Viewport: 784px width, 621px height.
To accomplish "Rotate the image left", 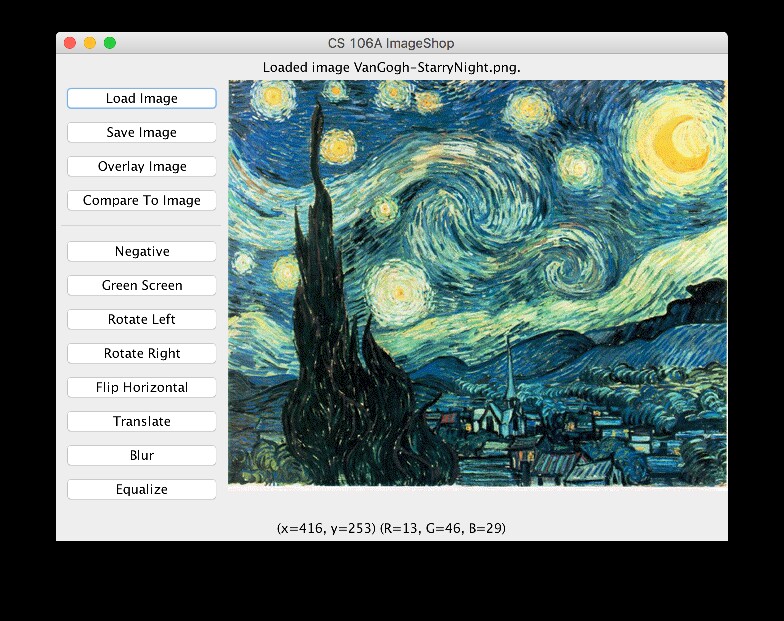I will point(142,320).
